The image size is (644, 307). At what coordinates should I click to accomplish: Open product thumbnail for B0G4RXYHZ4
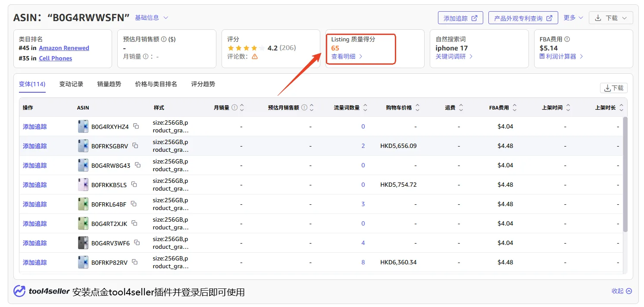[83, 126]
